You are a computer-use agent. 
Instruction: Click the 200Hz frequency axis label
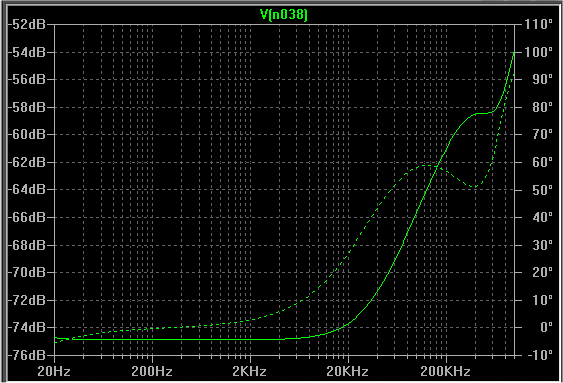[152, 372]
